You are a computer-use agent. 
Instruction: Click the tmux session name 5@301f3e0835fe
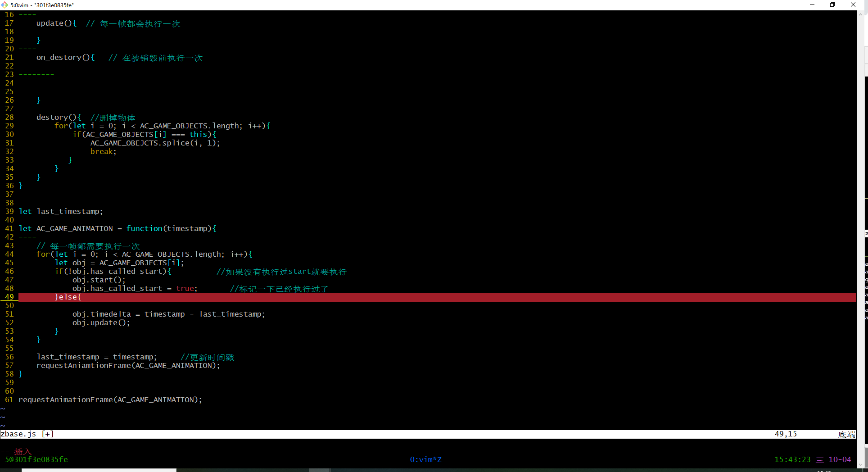point(36,459)
